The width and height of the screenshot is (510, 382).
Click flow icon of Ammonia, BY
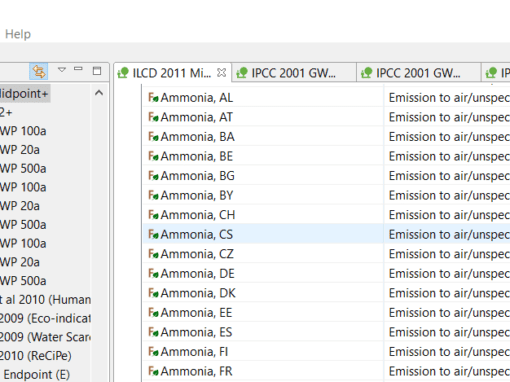(x=153, y=195)
